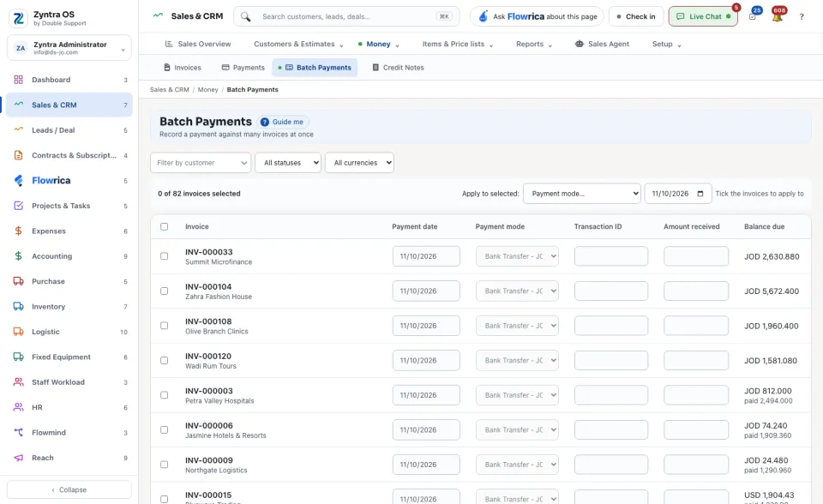
Task: Click the Reach megaphone icon
Action: (x=18, y=458)
